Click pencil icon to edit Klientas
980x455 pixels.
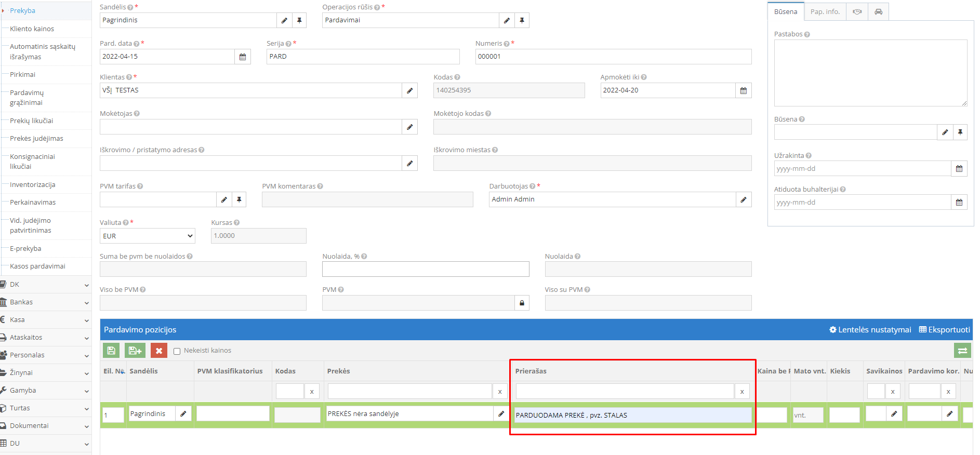[x=409, y=90]
